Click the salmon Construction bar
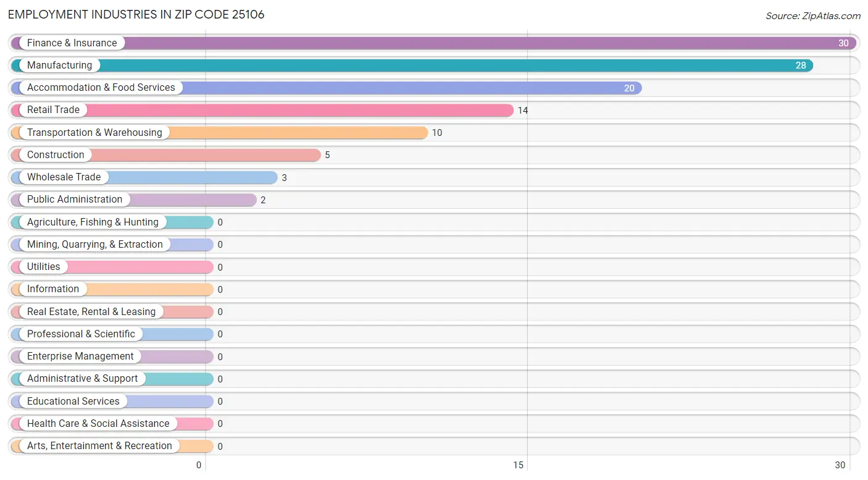868x480 pixels. tap(165, 154)
